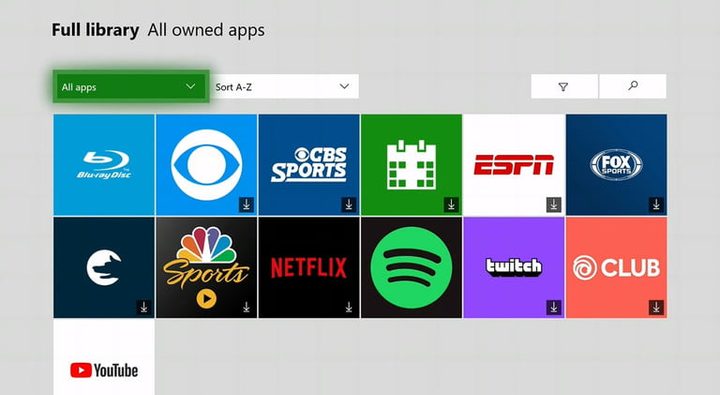Click download arrow on Twitch tile
This screenshot has width=720, height=395.
point(554,307)
